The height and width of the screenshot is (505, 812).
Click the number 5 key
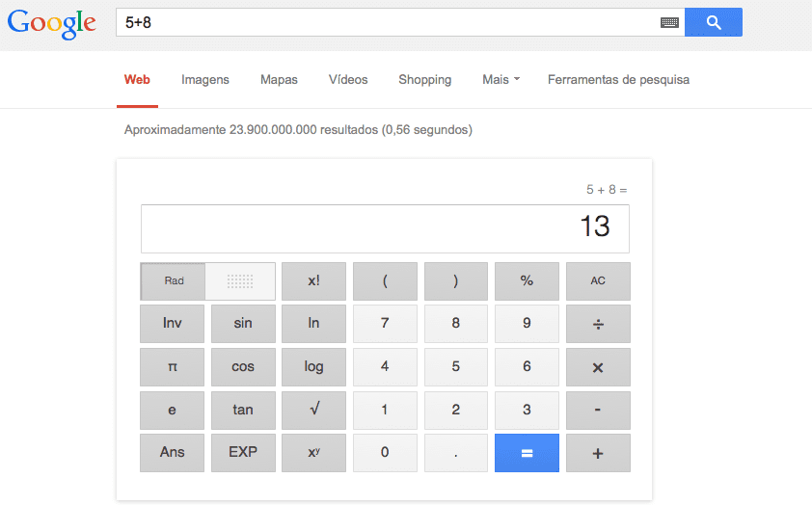click(456, 367)
